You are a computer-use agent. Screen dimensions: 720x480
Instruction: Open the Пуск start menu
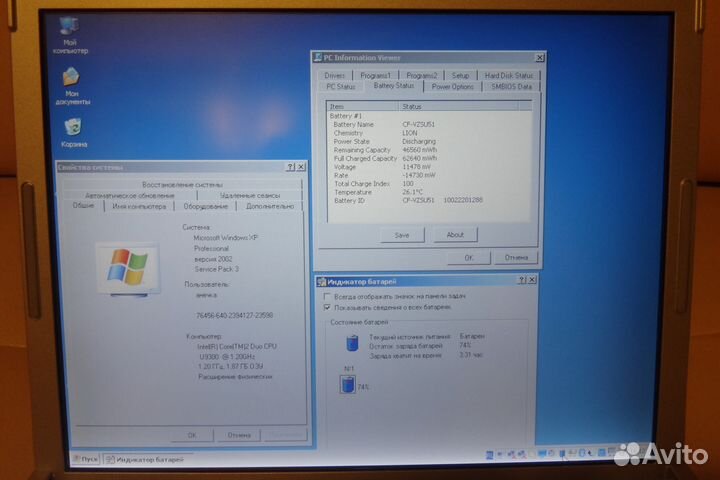pos(86,459)
